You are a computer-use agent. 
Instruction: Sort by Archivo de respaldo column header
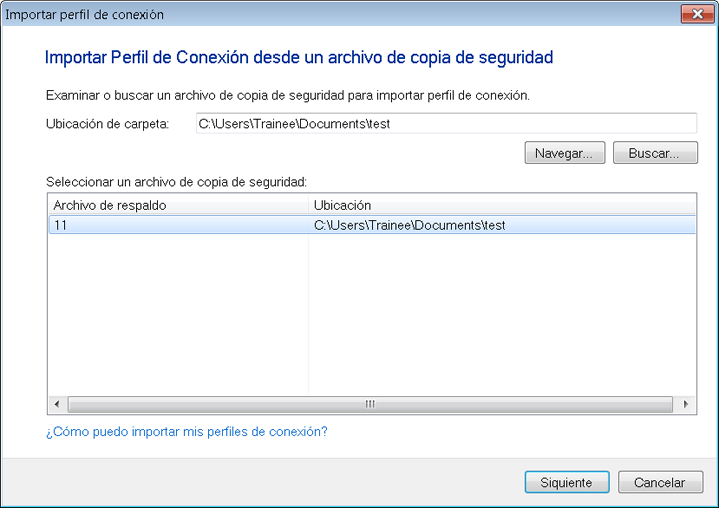click(178, 205)
